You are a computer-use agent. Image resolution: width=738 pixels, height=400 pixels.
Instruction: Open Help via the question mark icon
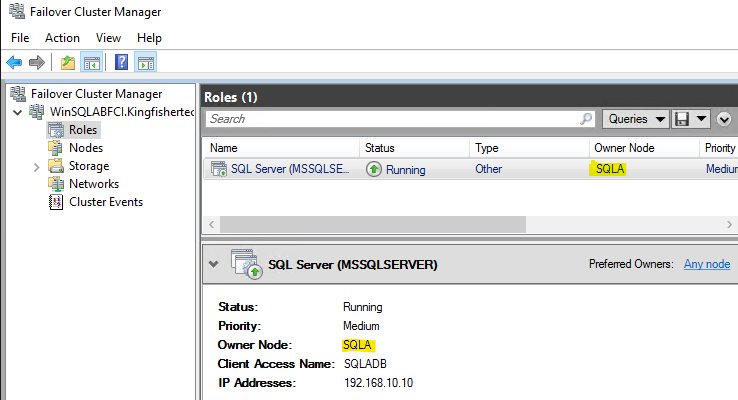coord(121,62)
